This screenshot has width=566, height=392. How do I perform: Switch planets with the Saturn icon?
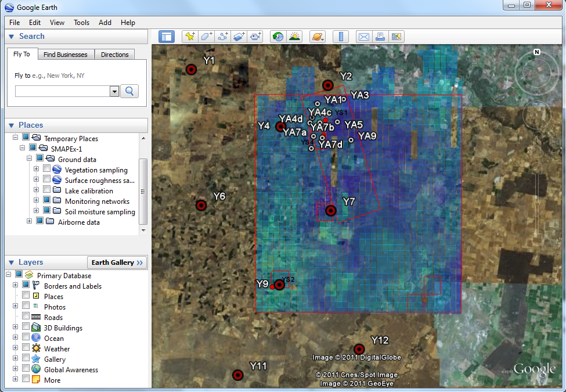click(318, 37)
